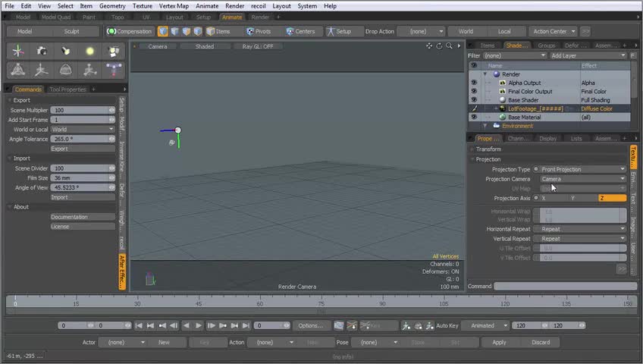Open the Vertical Repeat dropdown
643x364 pixels.
(582, 239)
